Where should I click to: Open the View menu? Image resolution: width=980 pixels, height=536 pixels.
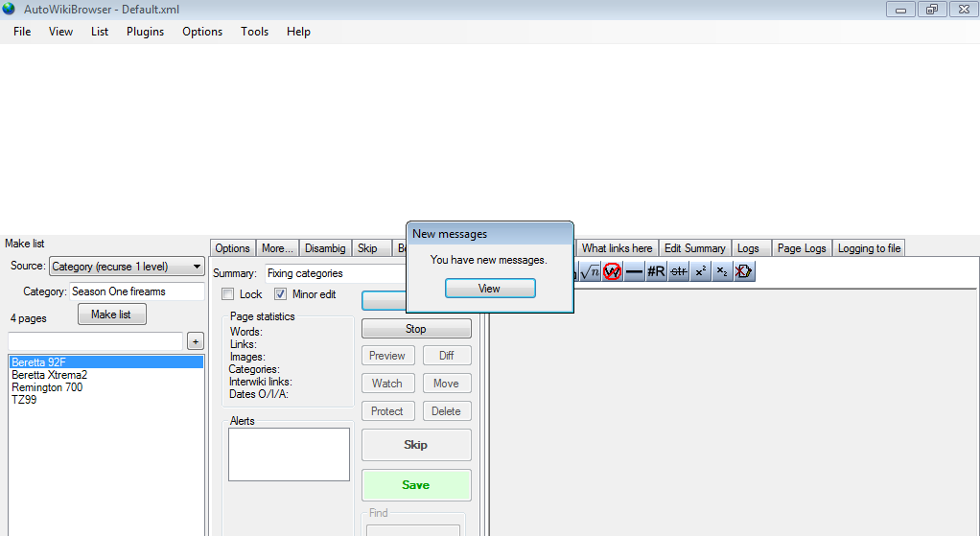click(60, 32)
